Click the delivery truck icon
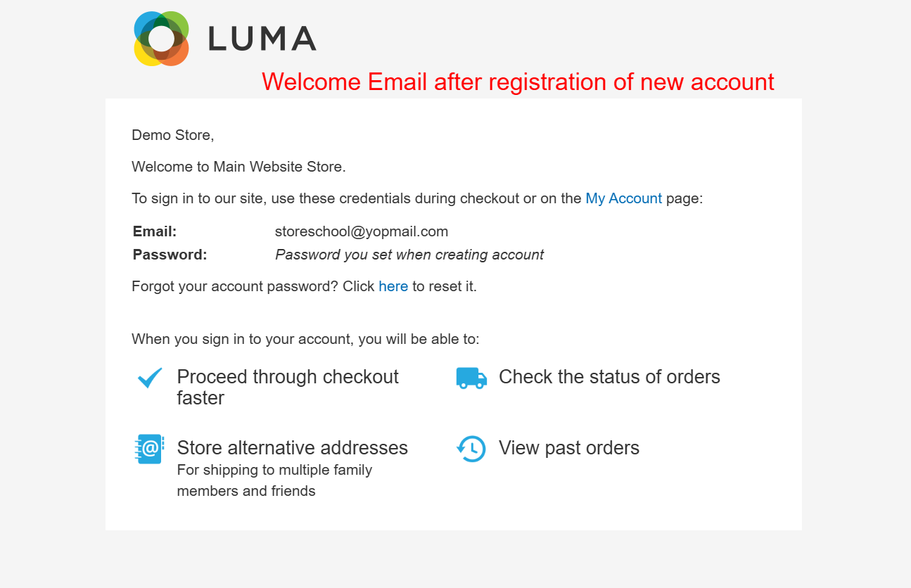Viewport: 911px width, 588px height. point(471,378)
